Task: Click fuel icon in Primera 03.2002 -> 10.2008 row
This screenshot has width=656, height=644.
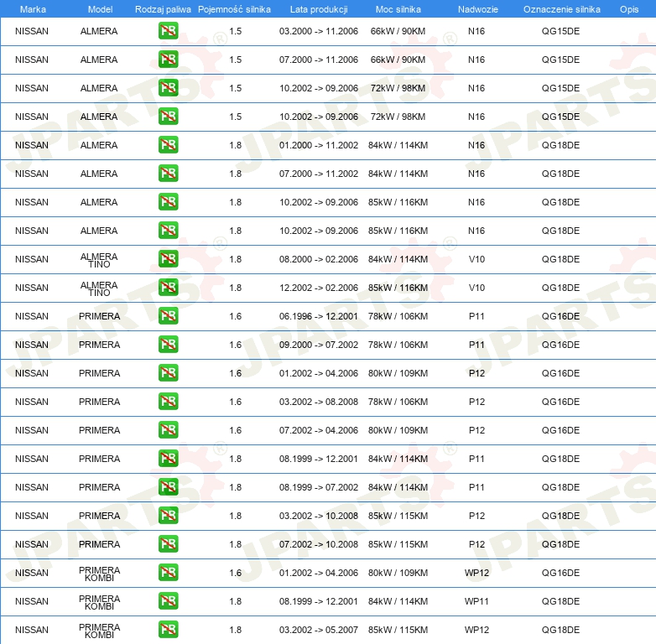Action: click(x=168, y=516)
